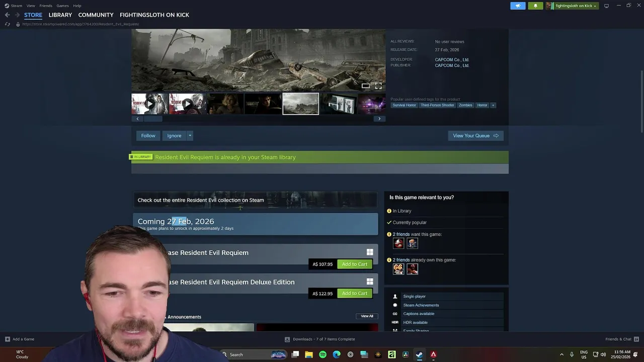Show hidden tray icons chevron

pyautogui.click(x=561, y=354)
